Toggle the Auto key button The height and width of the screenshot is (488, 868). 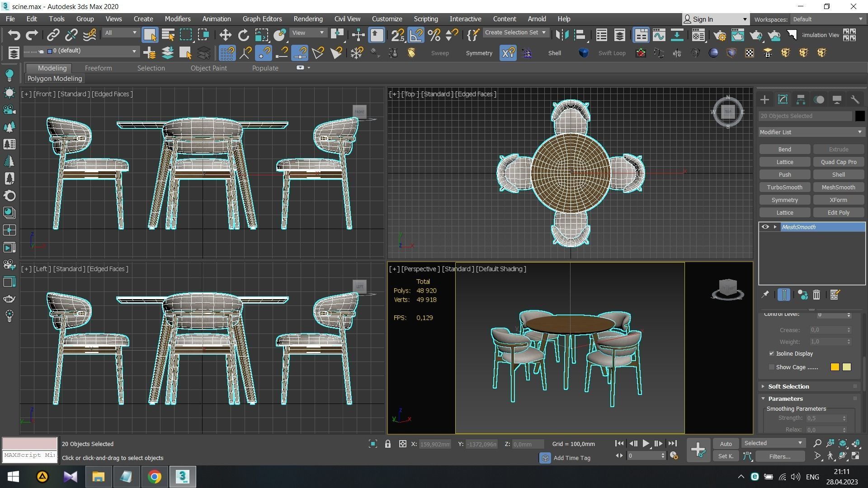pyautogui.click(x=726, y=444)
